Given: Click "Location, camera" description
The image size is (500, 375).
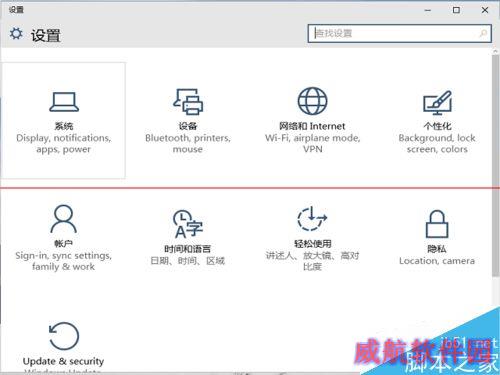Looking at the screenshot, I should click(437, 261).
